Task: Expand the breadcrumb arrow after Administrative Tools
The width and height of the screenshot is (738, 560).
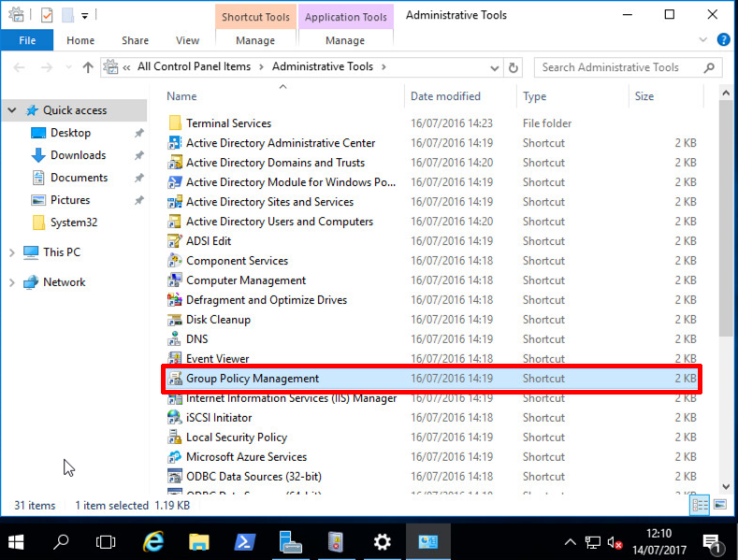Action: (x=384, y=67)
